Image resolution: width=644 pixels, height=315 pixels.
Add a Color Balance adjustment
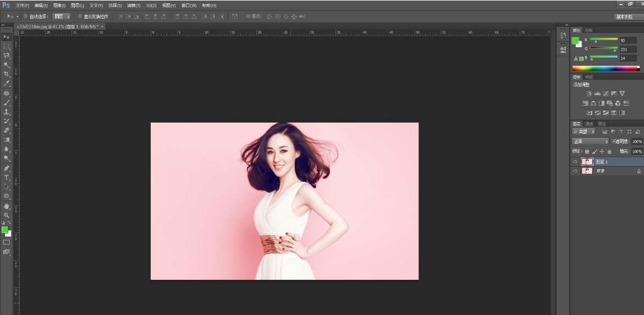point(593,103)
